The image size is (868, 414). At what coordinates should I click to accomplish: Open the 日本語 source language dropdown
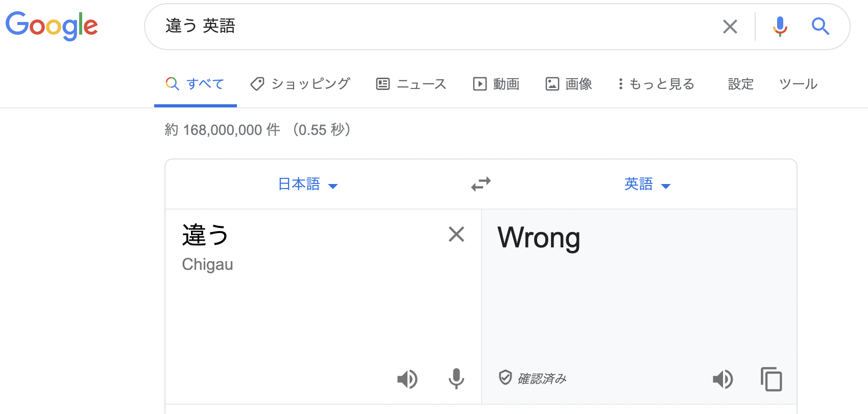click(x=308, y=184)
